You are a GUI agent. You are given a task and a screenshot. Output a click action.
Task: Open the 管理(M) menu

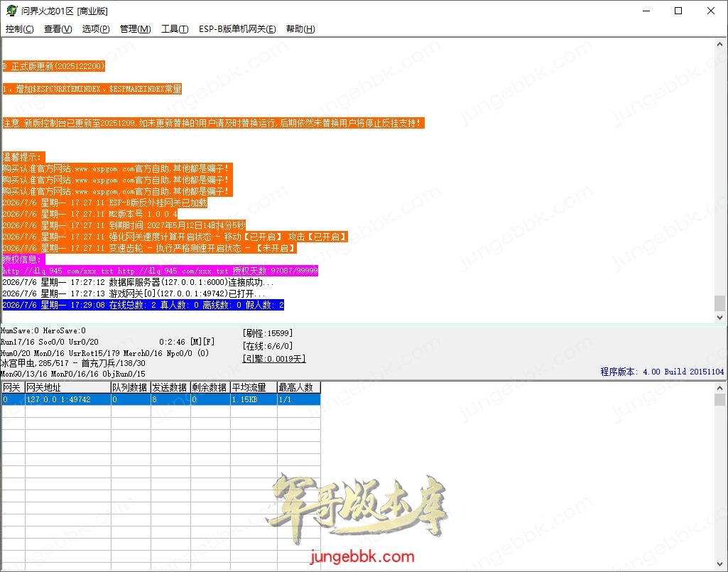(135, 29)
